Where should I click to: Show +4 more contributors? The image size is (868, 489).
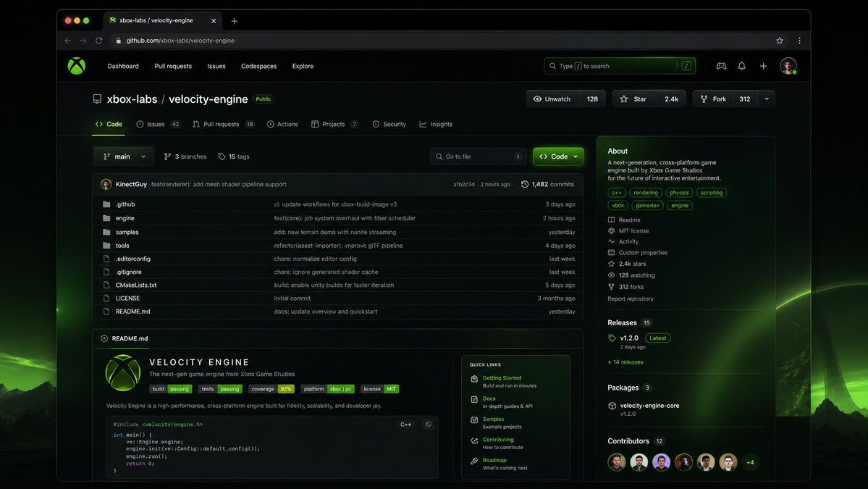click(x=750, y=462)
